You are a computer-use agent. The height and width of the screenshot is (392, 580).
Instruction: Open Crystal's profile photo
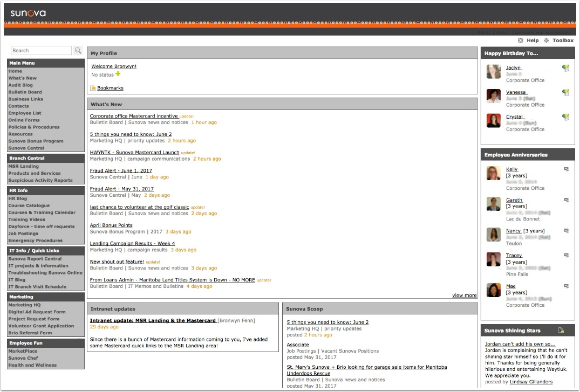coord(494,121)
